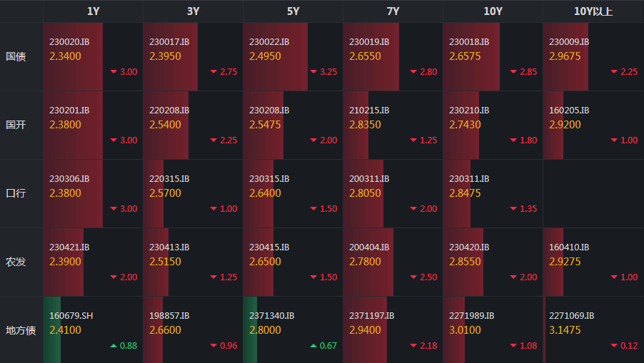Open bond code 230020.IB
Image resolution: width=644 pixels, height=363 pixels.
point(69,42)
